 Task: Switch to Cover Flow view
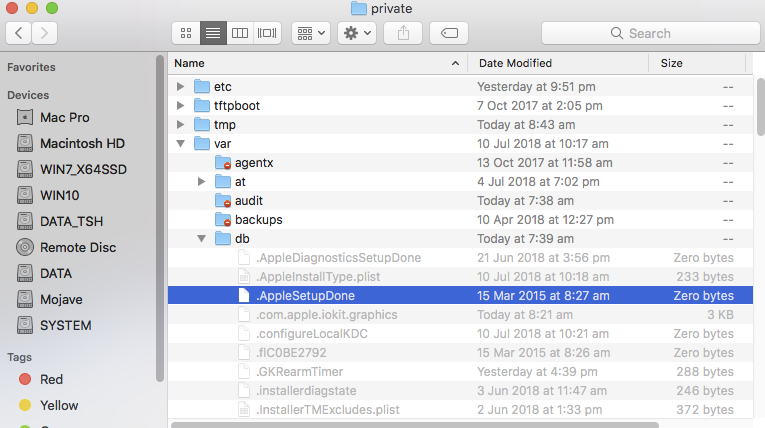(267, 33)
